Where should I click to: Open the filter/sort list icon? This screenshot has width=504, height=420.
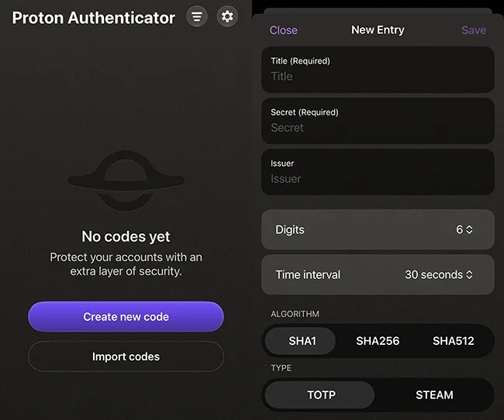[x=197, y=16]
